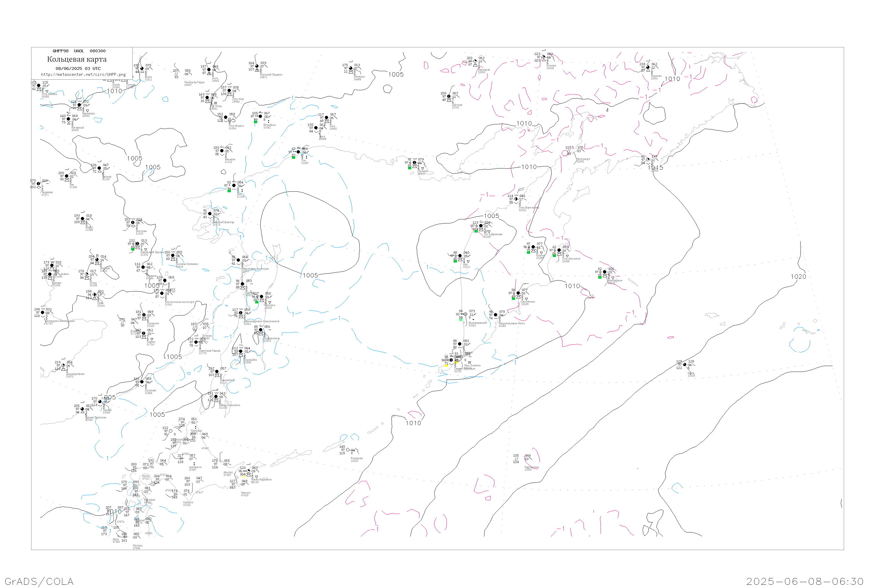The width and height of the screenshot is (882, 588).
Task: Click the station circle at Петропавловск-Камч.
Action: tap(495, 315)
